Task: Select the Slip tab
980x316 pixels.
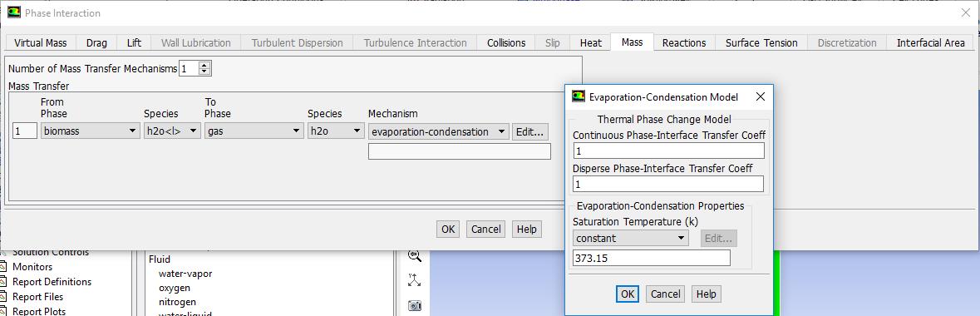Action: (x=553, y=42)
